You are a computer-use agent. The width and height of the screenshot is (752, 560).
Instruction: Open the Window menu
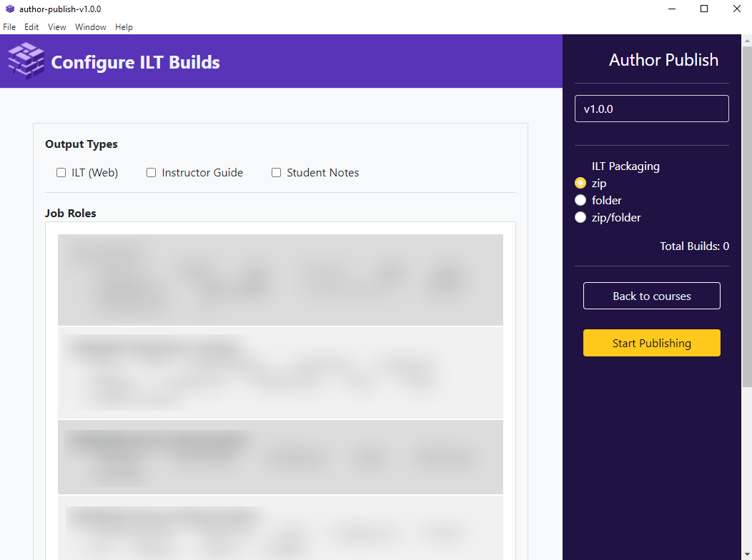(90, 26)
